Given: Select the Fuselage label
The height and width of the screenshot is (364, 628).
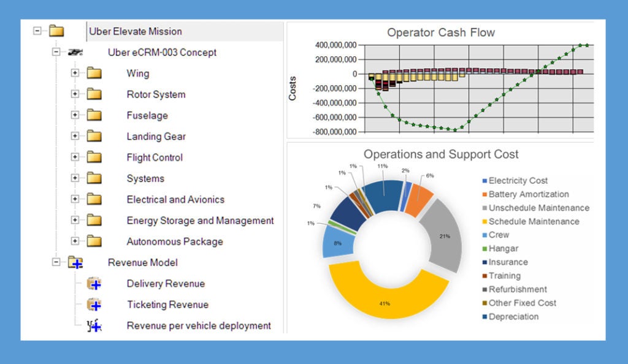Looking at the screenshot, I should [147, 115].
